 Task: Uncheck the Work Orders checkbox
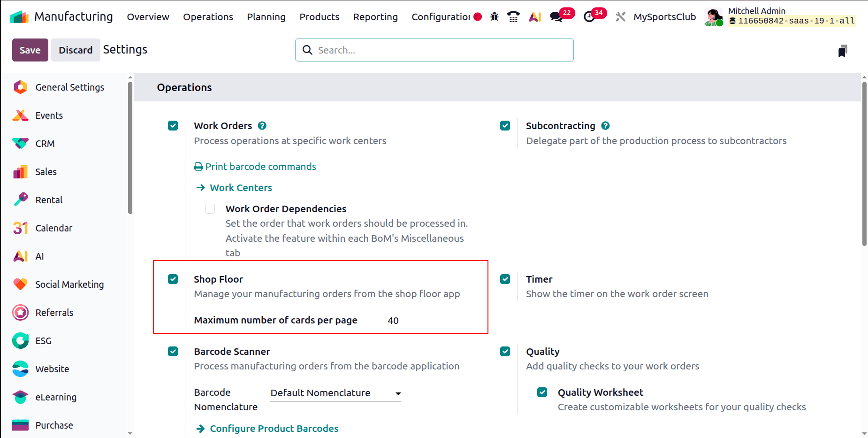[x=173, y=126]
